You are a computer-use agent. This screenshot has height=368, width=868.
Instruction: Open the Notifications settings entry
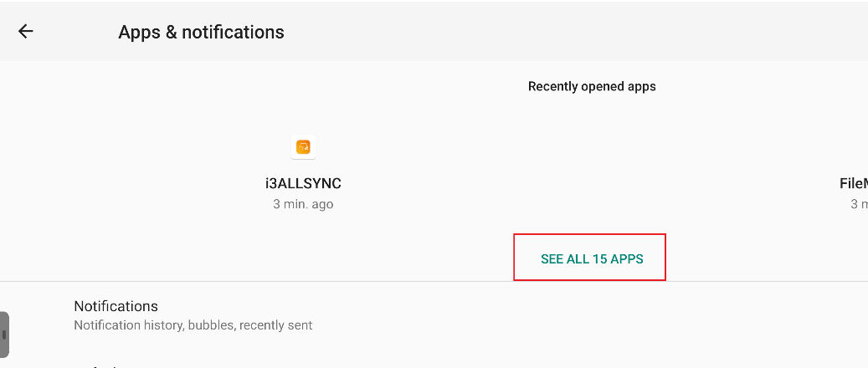[x=116, y=306]
